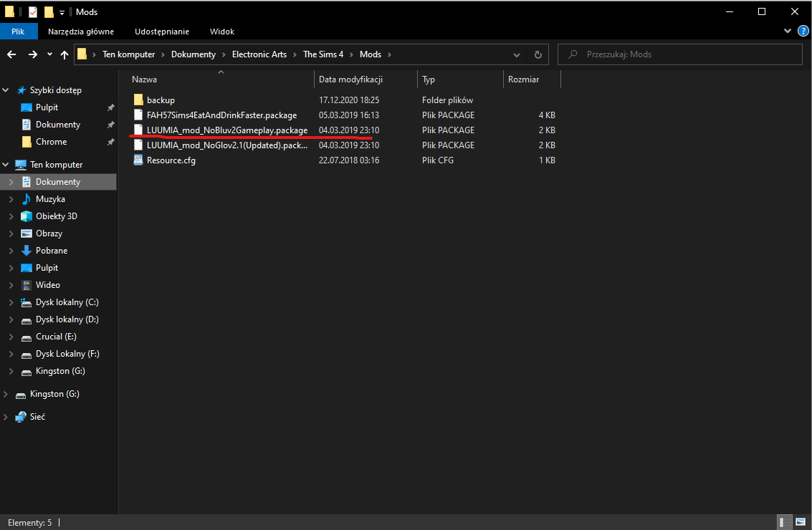The width and height of the screenshot is (812, 530).
Task: Switch to large icons view in status bar
Action: 801,522
